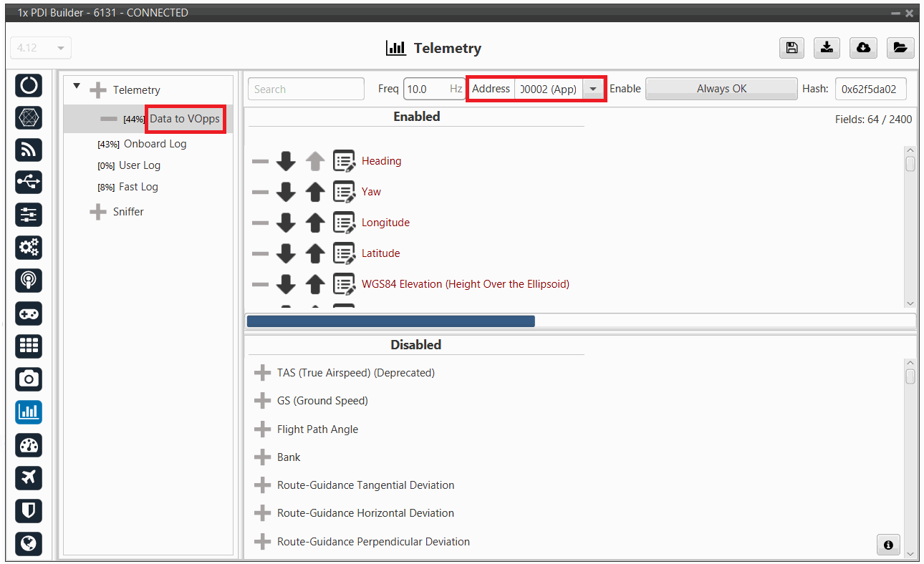Enable GS (Ground Speed) field
This screenshot has width=924, height=564.
(x=262, y=401)
